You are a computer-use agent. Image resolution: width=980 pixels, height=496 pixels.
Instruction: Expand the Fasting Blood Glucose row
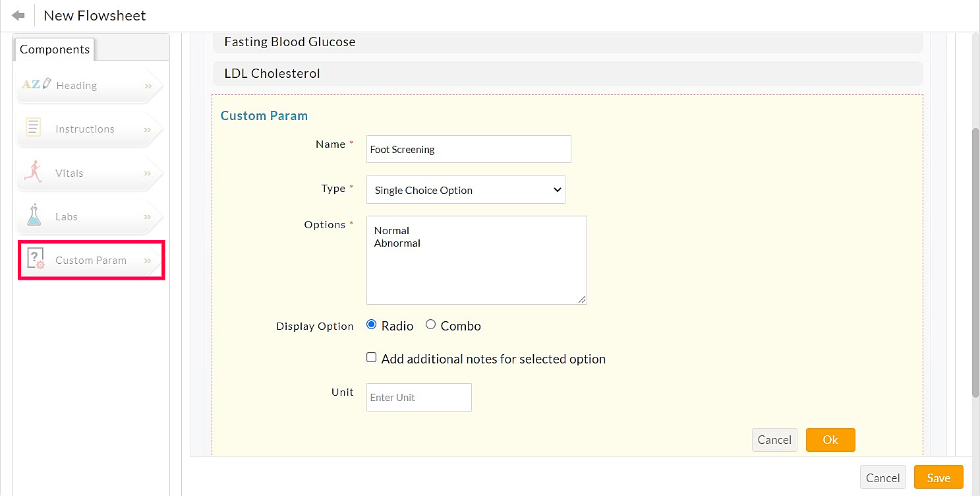(567, 42)
